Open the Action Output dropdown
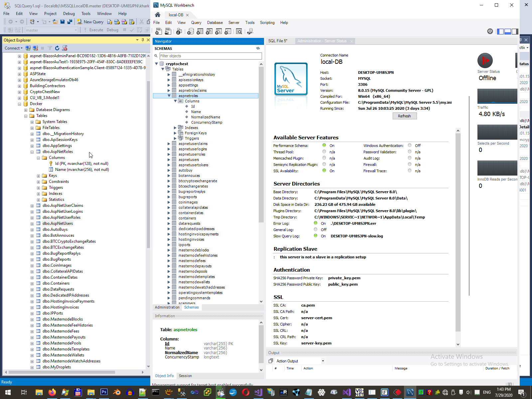532x399 pixels. [x=323, y=361]
